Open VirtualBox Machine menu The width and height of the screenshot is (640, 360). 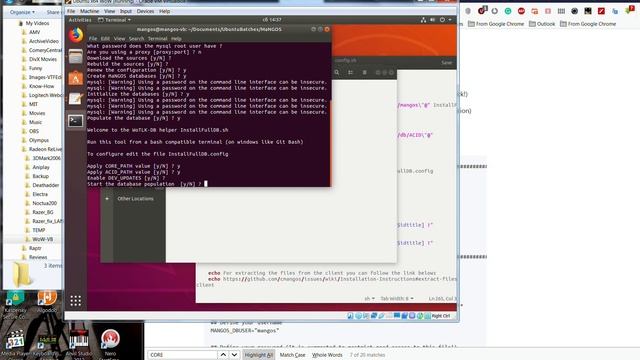pyautogui.click(x=89, y=11)
